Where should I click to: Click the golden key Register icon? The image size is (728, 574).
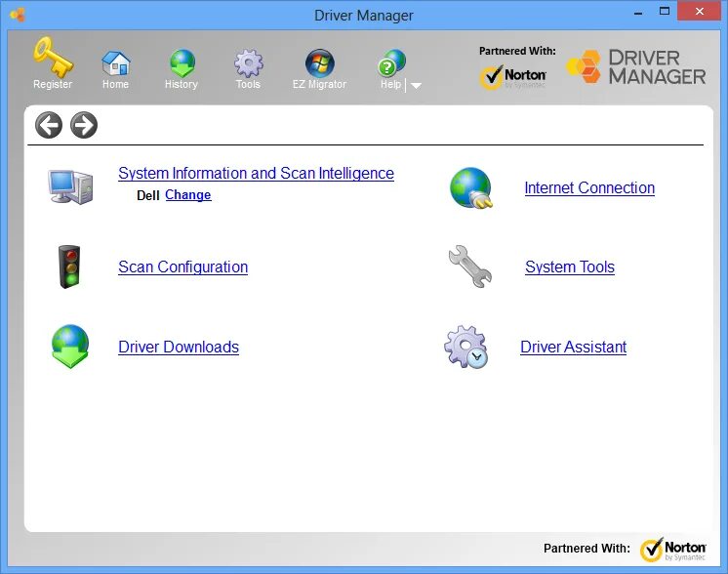click(x=53, y=57)
